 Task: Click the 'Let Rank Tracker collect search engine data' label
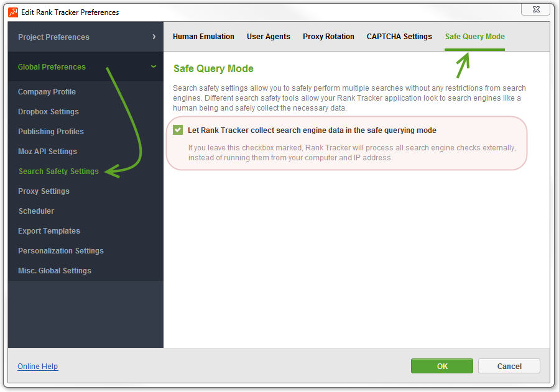click(312, 130)
